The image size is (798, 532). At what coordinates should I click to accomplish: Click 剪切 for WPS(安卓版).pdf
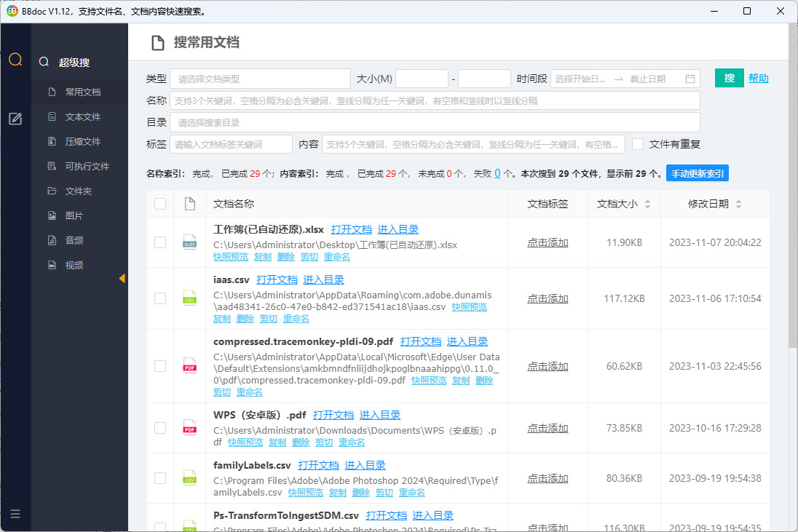[x=324, y=442]
